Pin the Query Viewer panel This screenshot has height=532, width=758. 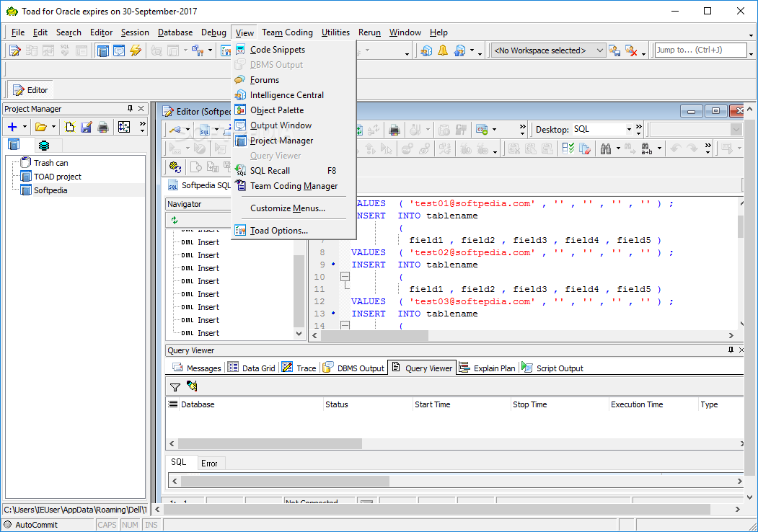click(x=731, y=350)
